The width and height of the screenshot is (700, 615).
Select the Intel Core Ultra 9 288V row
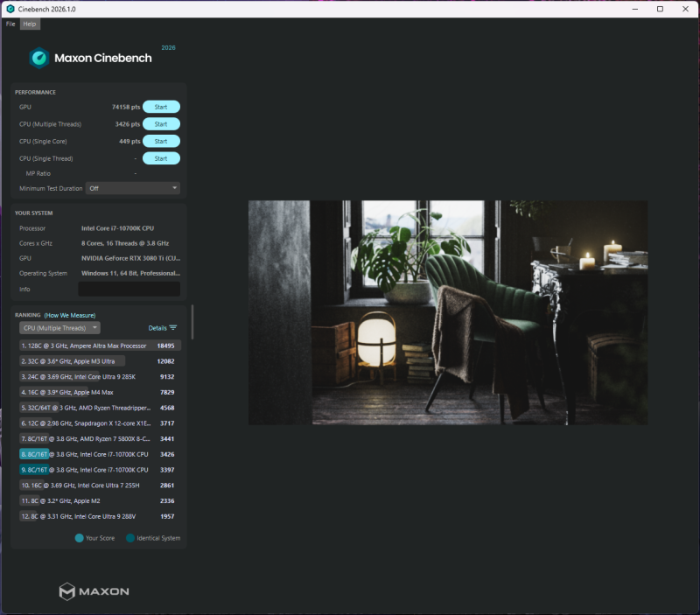[100, 516]
